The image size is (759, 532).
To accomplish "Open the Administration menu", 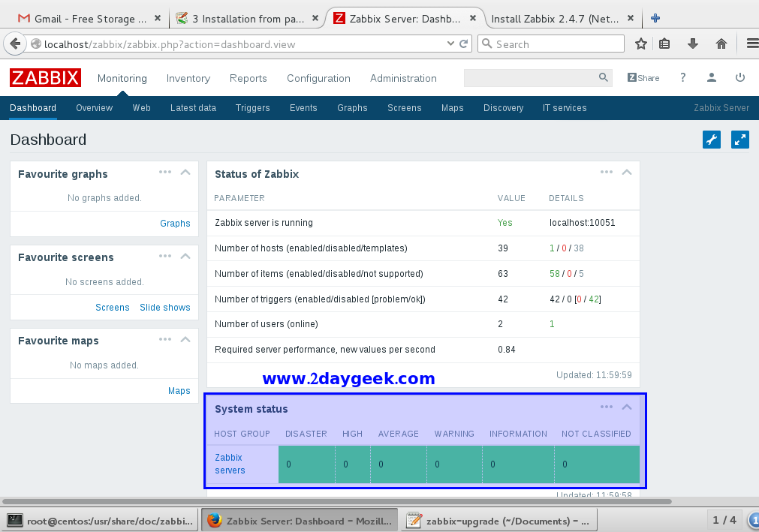I will pyautogui.click(x=403, y=78).
